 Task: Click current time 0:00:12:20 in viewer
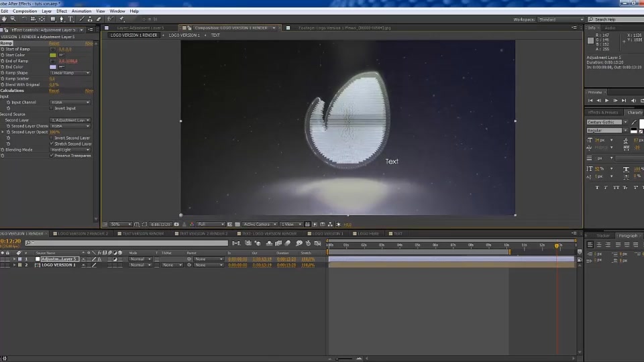[160, 225]
